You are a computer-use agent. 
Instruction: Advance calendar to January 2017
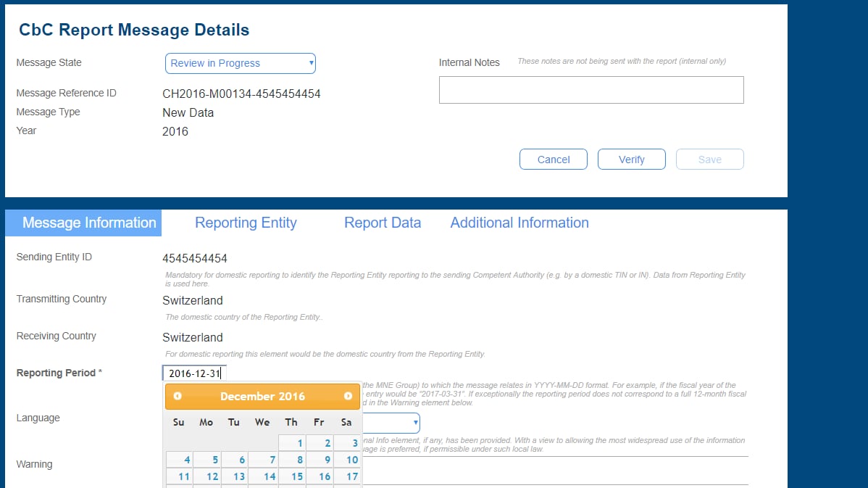pos(348,396)
